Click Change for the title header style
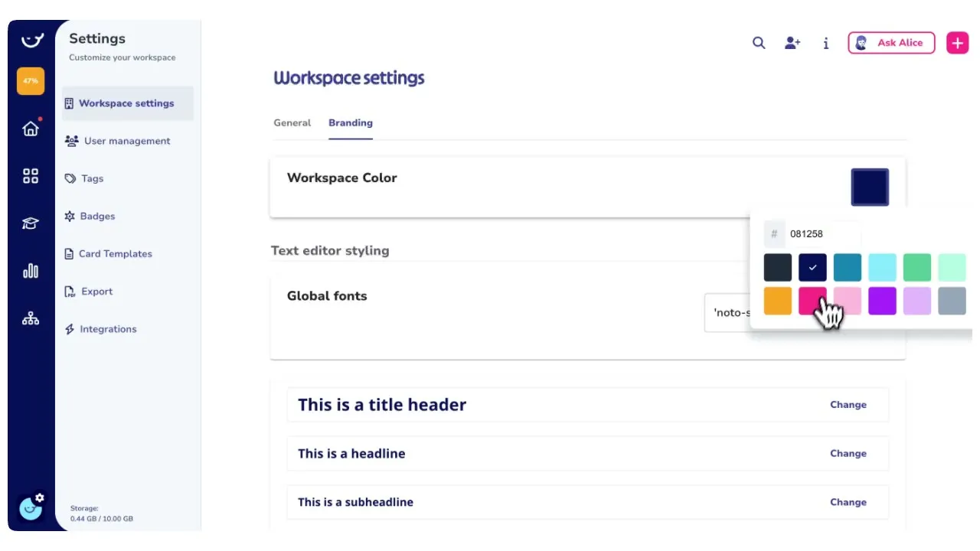 (848, 405)
